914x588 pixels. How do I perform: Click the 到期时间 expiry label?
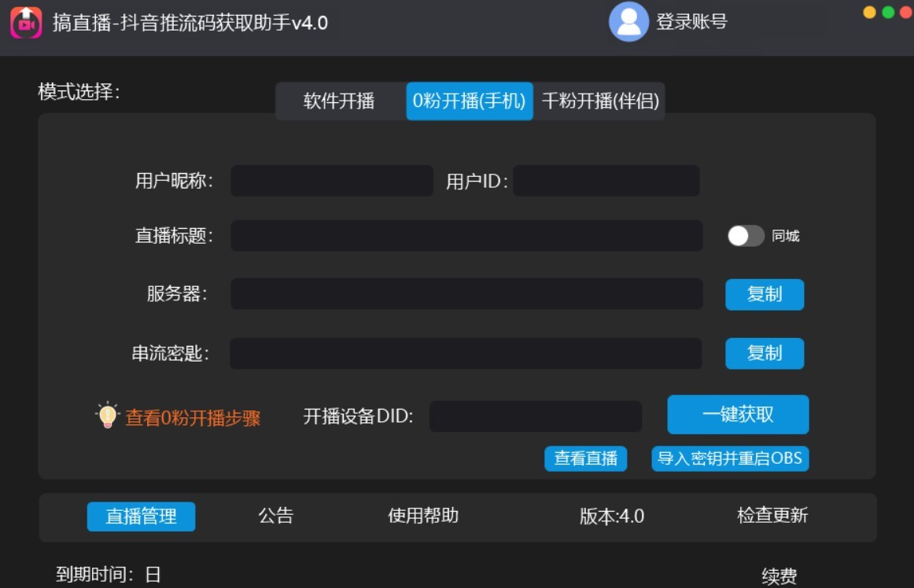click(x=94, y=575)
